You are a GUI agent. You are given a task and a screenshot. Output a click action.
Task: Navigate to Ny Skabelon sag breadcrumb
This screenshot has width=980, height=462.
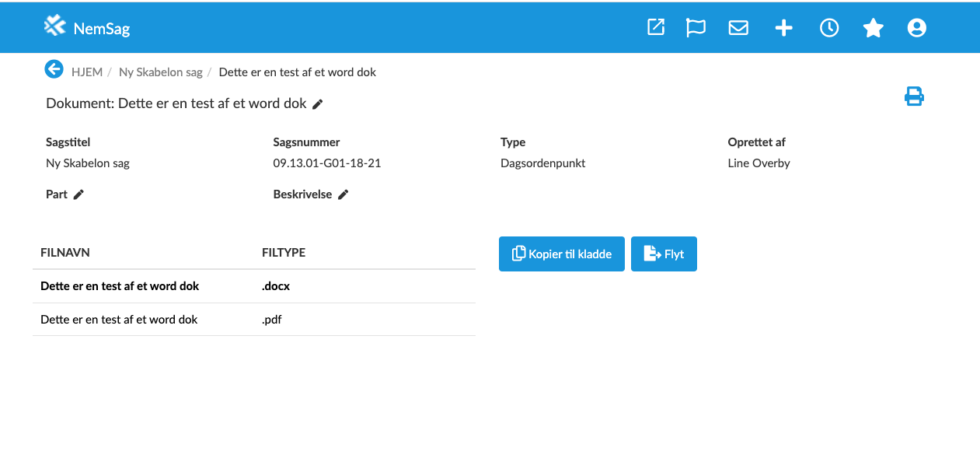coord(160,72)
